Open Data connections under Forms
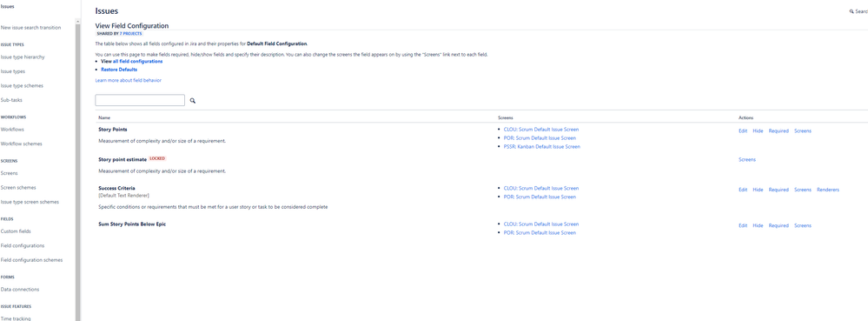 click(x=20, y=290)
